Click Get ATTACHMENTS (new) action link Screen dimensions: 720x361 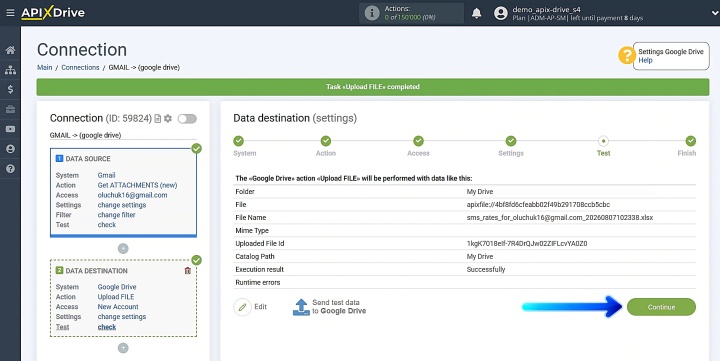pos(137,185)
